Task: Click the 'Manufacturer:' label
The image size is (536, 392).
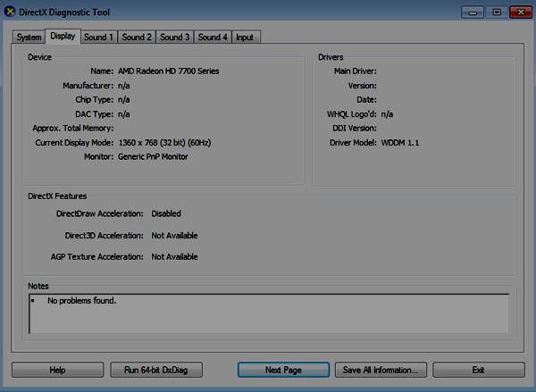Action: click(x=88, y=86)
